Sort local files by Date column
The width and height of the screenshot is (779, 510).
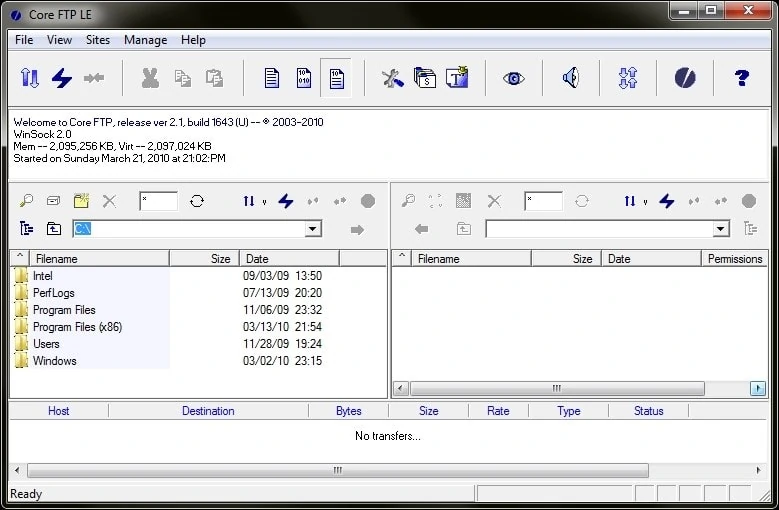pos(289,259)
